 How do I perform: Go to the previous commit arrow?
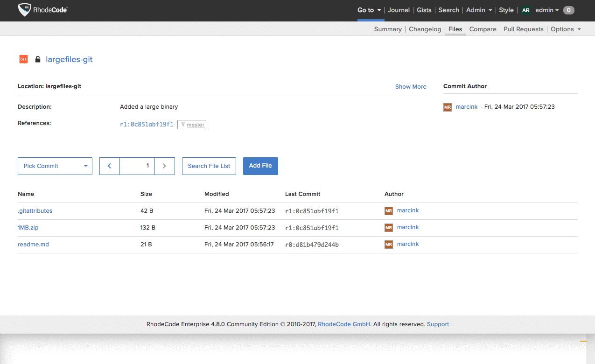[x=110, y=166]
